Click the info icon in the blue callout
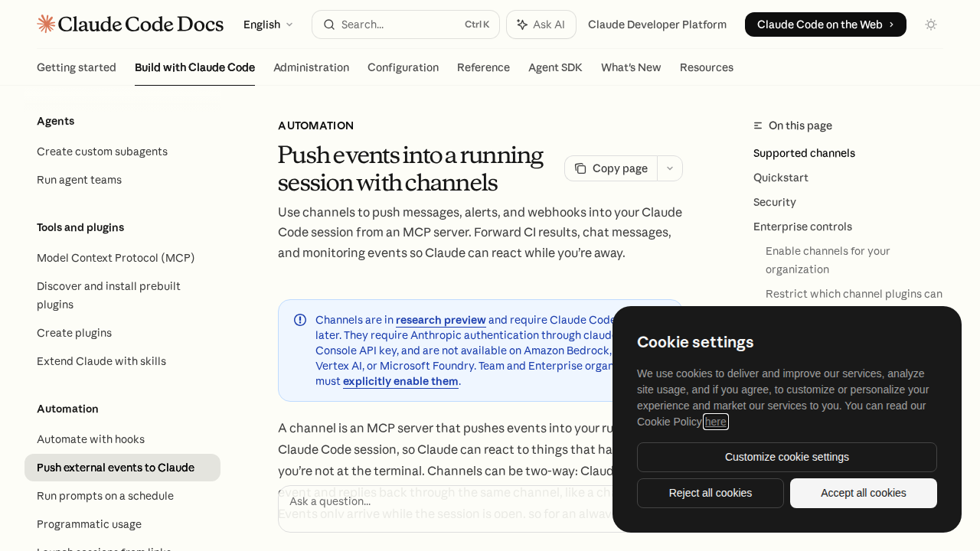This screenshot has width=980, height=551. 300,320
